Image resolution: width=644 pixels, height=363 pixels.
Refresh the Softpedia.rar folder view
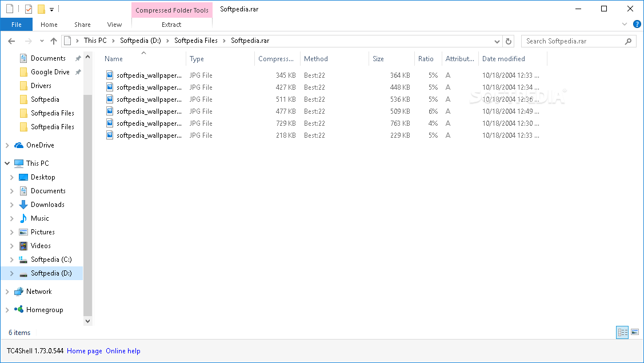509,41
